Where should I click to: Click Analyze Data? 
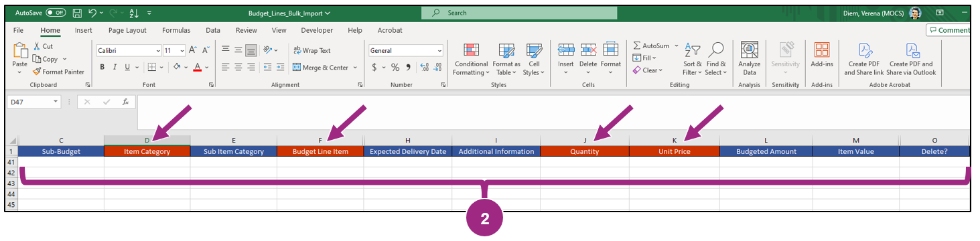[750, 59]
